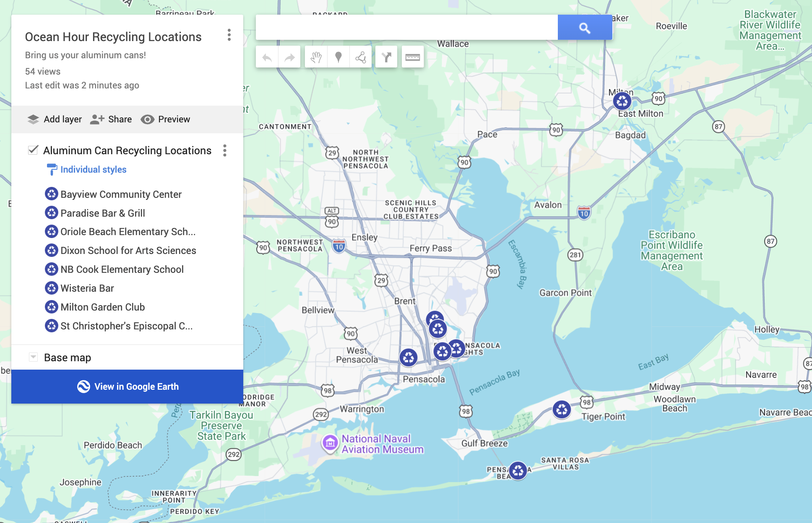812x523 pixels.
Task: Select Milton Garden Club in list
Action: 103,307
